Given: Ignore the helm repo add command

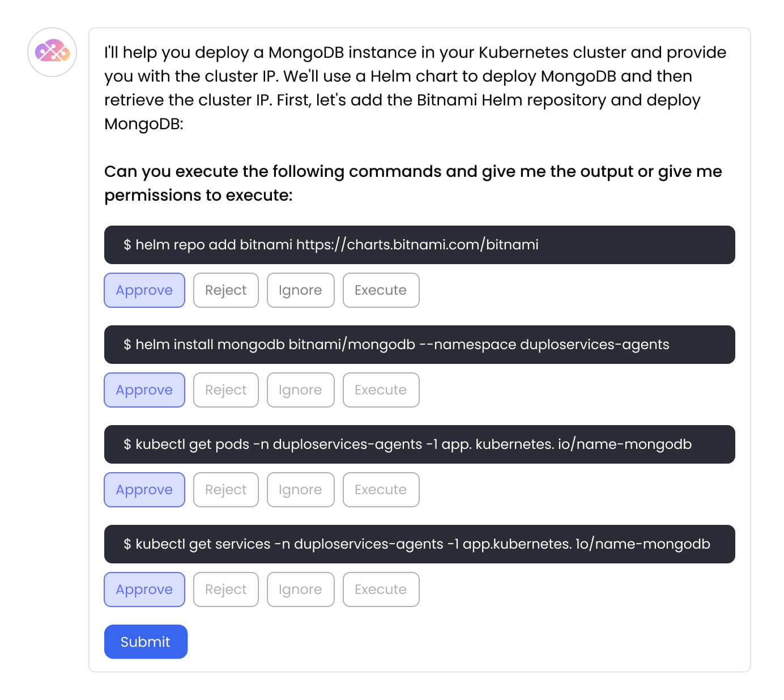Looking at the screenshot, I should coord(300,290).
